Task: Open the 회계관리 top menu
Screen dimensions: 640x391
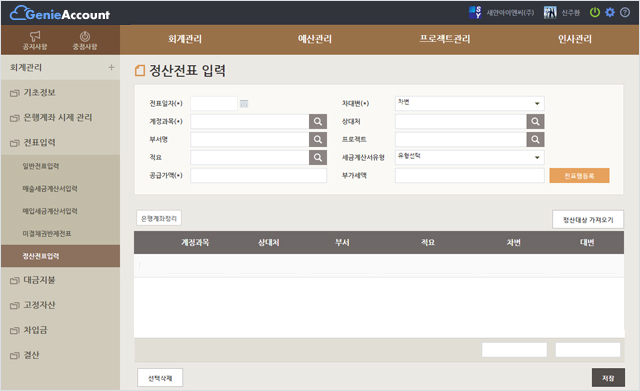Action: [185, 39]
